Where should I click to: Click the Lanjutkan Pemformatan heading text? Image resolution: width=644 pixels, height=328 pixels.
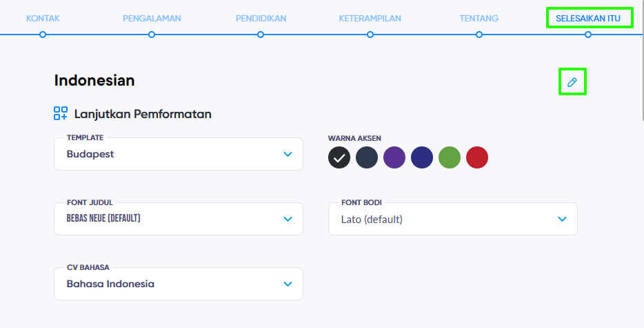tap(143, 114)
